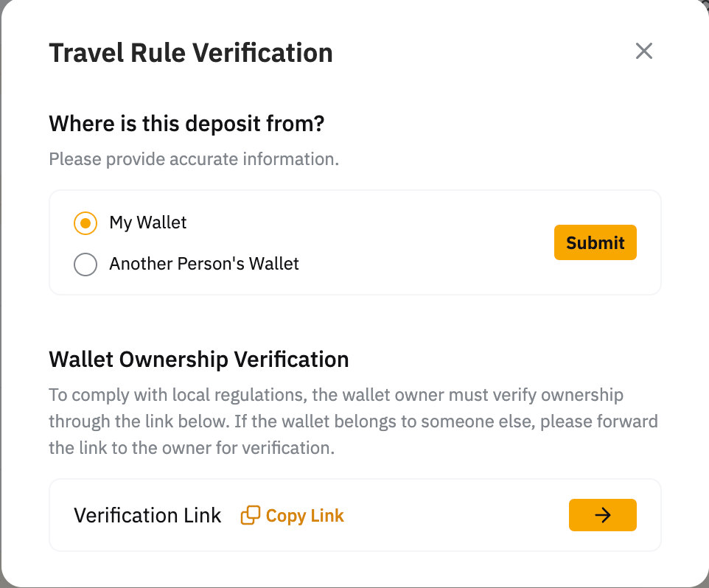This screenshot has width=709, height=588.
Task: Close the Travel Rule Verification dialog
Action: coord(644,52)
